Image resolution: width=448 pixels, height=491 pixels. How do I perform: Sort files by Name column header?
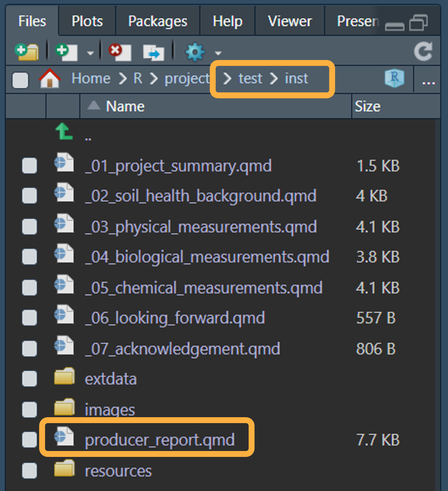tap(125, 106)
